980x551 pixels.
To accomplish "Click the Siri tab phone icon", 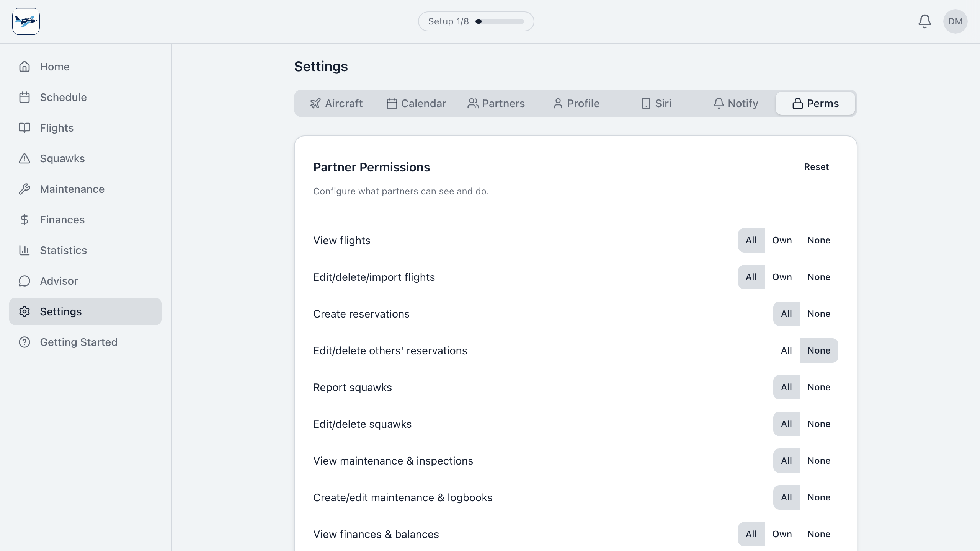I will pos(646,103).
